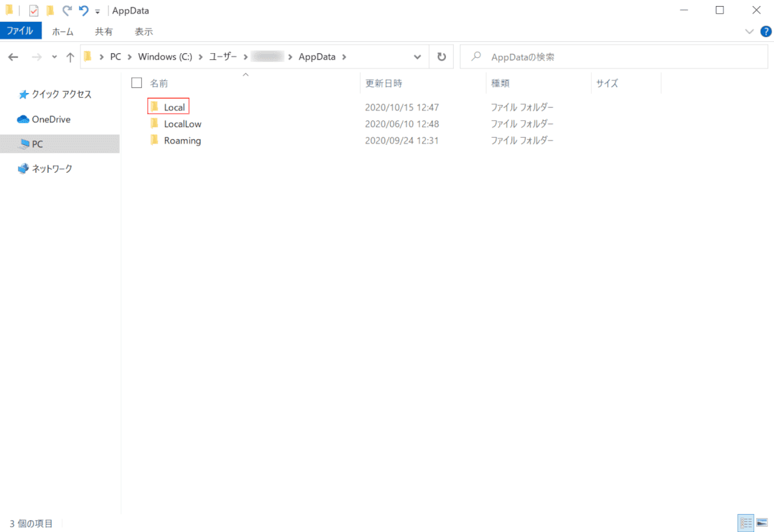Switch to the ホーム ribbon tab
This screenshot has width=774, height=532.
click(x=63, y=31)
